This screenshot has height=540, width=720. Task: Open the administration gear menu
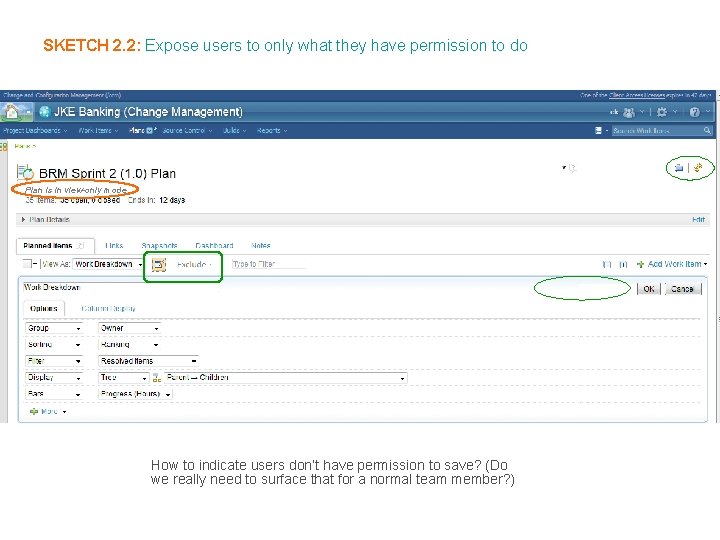pyautogui.click(x=662, y=112)
